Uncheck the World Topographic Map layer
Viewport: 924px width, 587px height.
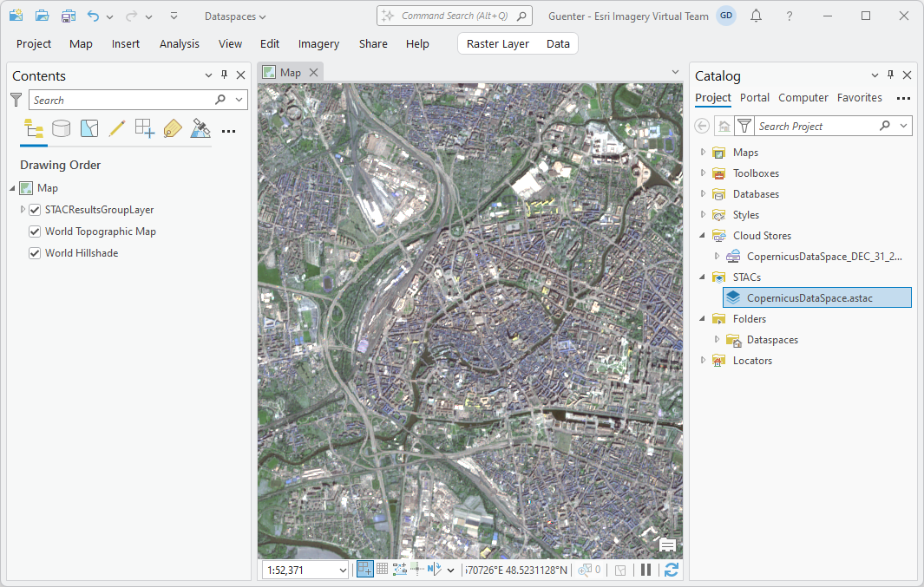(35, 232)
